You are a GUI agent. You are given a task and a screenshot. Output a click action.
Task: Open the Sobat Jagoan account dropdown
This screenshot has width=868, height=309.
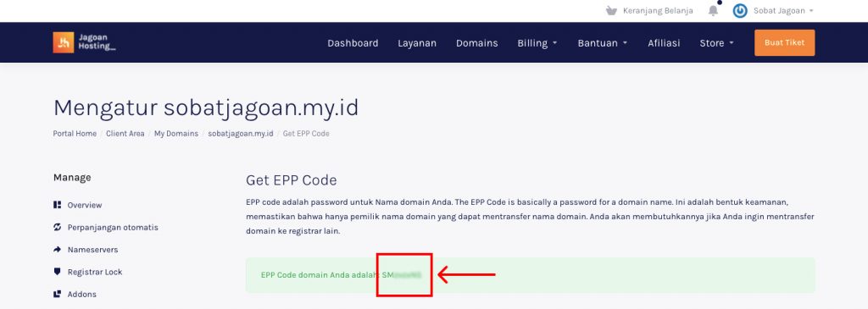(783, 10)
